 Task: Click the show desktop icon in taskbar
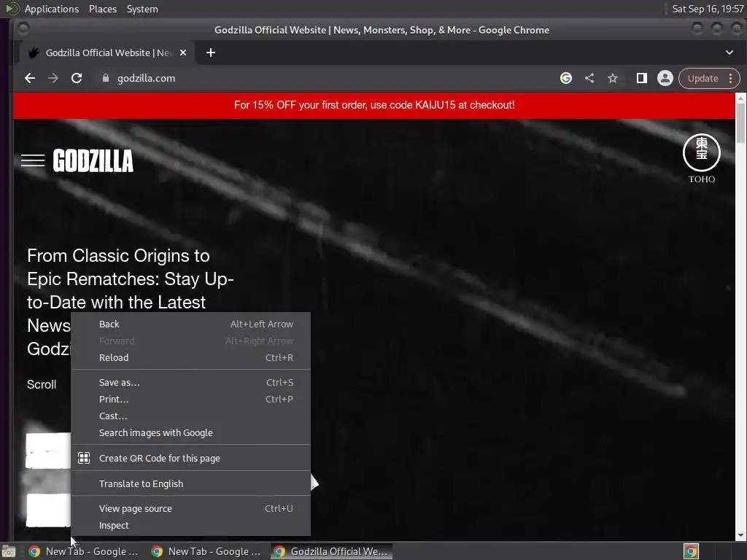click(x=9, y=551)
